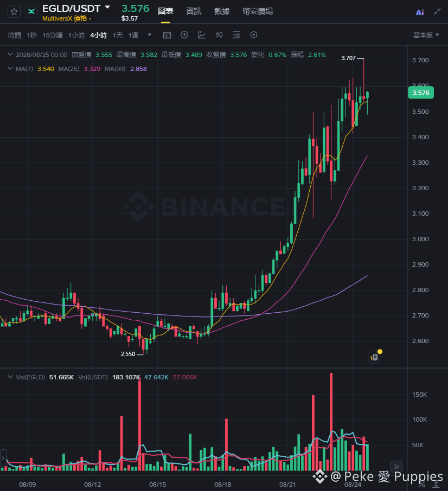Jump to latest candle double-arrow button
This screenshot has height=491, width=448.
coord(396,467)
